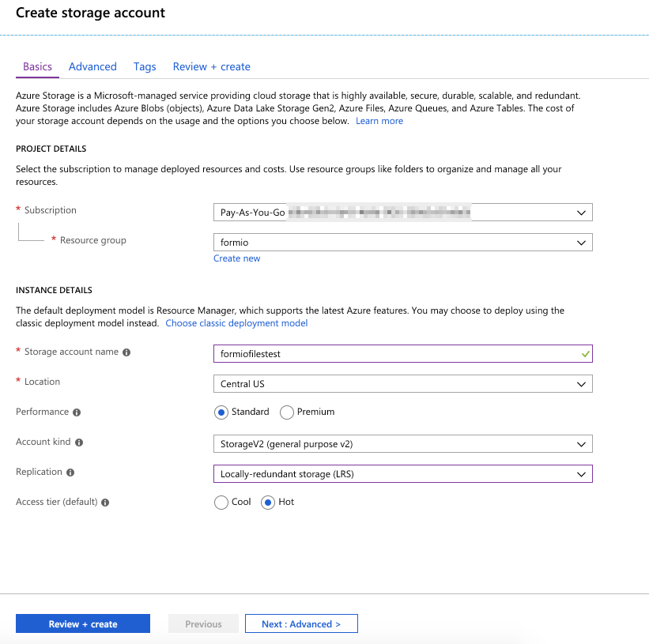Open the Tags tab
Image resolution: width=649 pixels, height=644 pixels.
pos(145,67)
